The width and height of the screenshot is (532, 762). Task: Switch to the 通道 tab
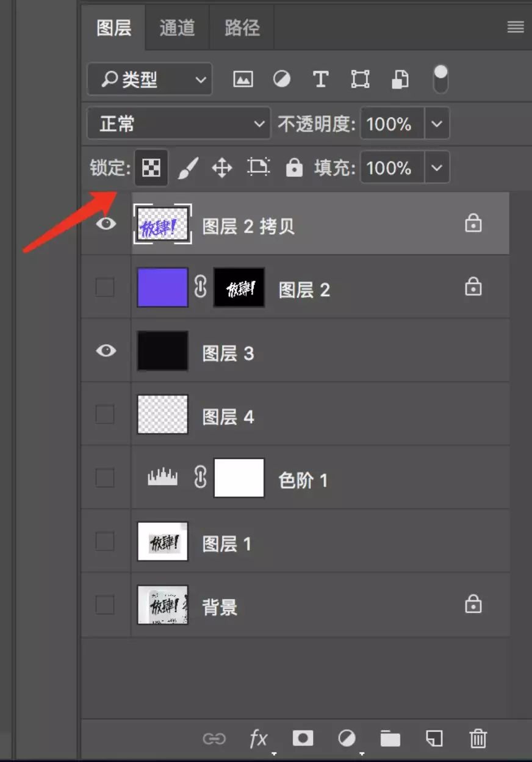point(177,27)
